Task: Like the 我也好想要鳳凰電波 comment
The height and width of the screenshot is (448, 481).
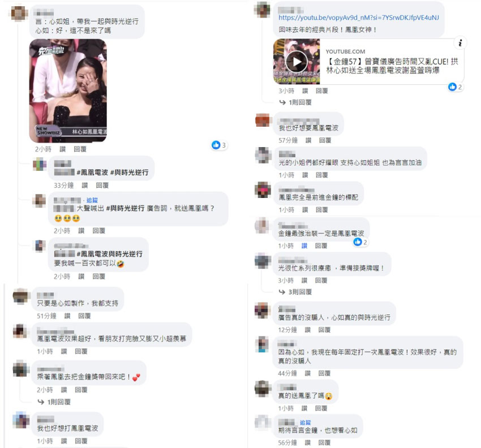Action: [x=308, y=140]
